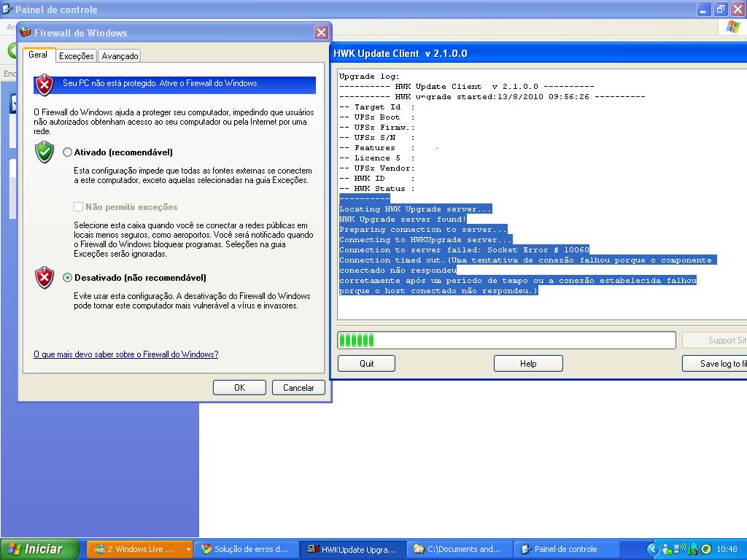The height and width of the screenshot is (560, 747).
Task: Click the red shield in the warning banner
Action: pyautogui.click(x=44, y=85)
